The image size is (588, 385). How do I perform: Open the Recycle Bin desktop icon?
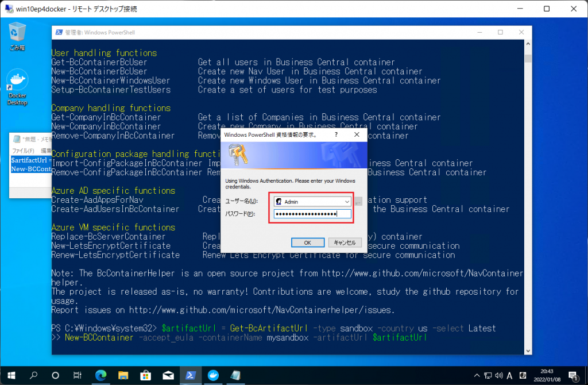(x=17, y=36)
